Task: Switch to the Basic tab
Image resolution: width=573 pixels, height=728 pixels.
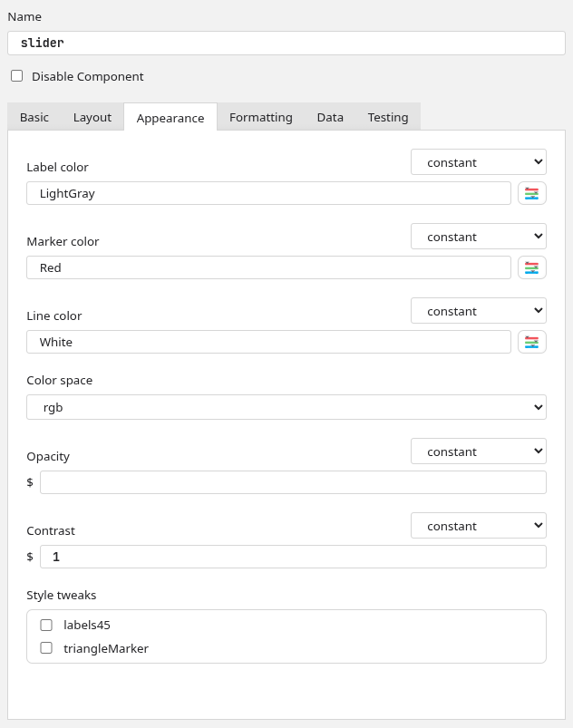Action: click(34, 117)
